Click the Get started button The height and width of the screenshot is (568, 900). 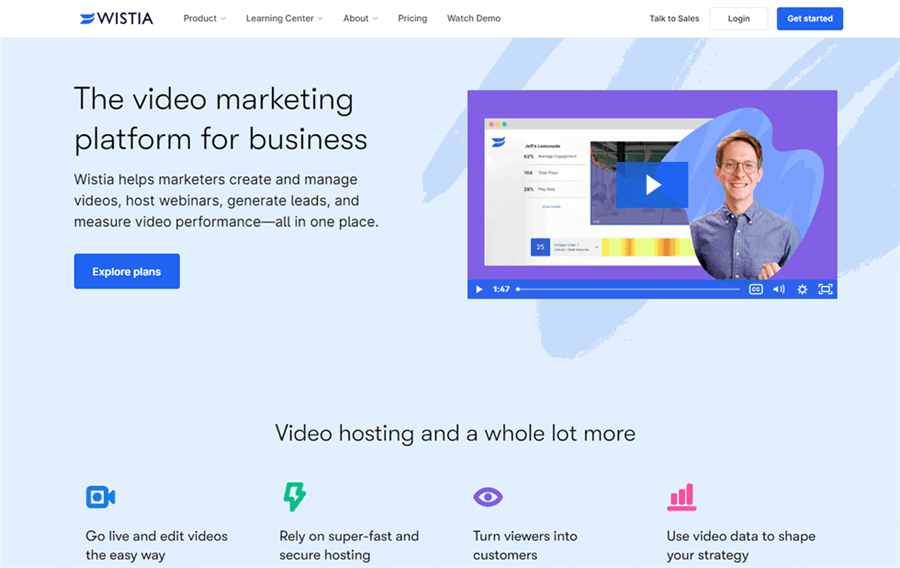click(809, 18)
